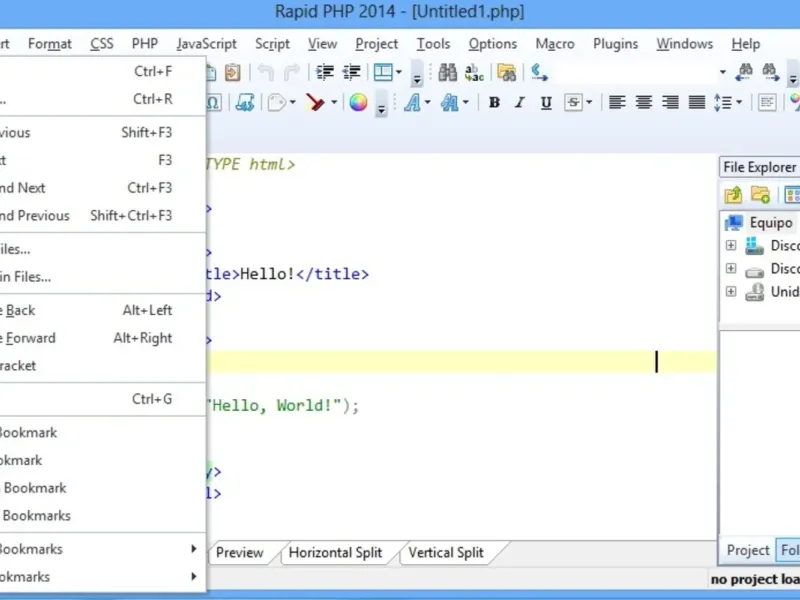Click the Find in Files folder icon
The height and width of the screenshot is (600, 800).
pos(507,72)
